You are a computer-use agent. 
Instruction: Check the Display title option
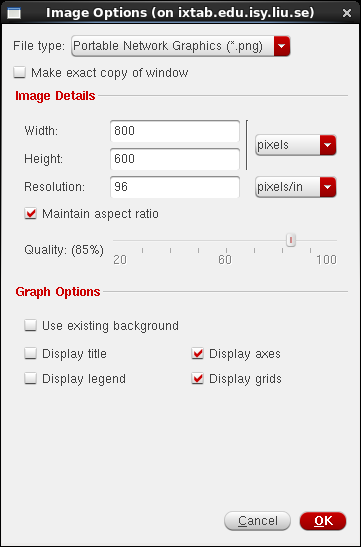[x=31, y=353]
